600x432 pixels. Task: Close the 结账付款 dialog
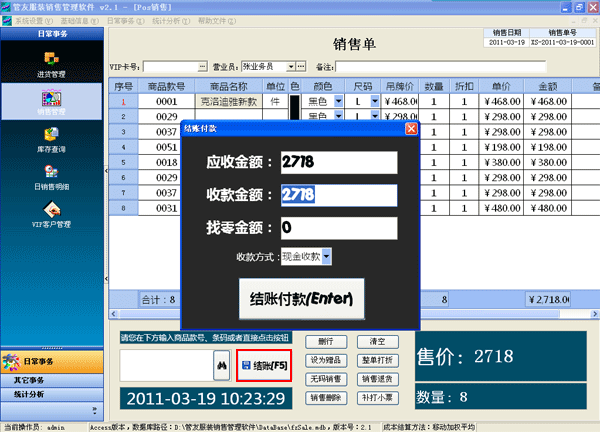click(x=411, y=128)
